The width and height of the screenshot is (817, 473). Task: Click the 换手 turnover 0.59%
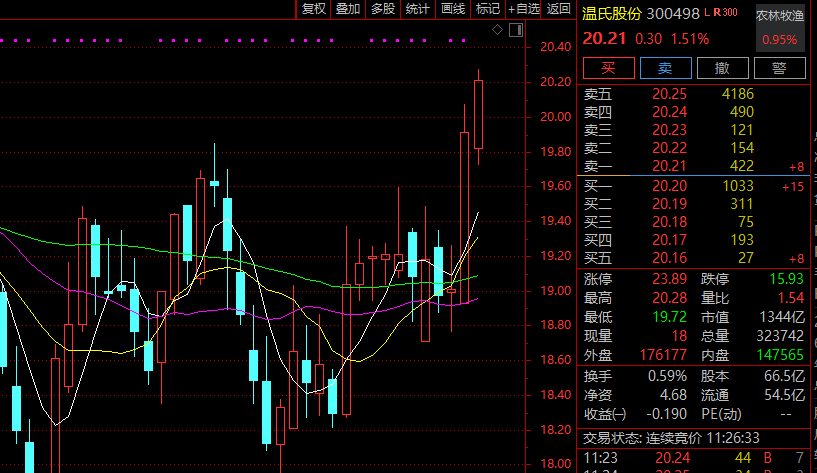point(667,376)
